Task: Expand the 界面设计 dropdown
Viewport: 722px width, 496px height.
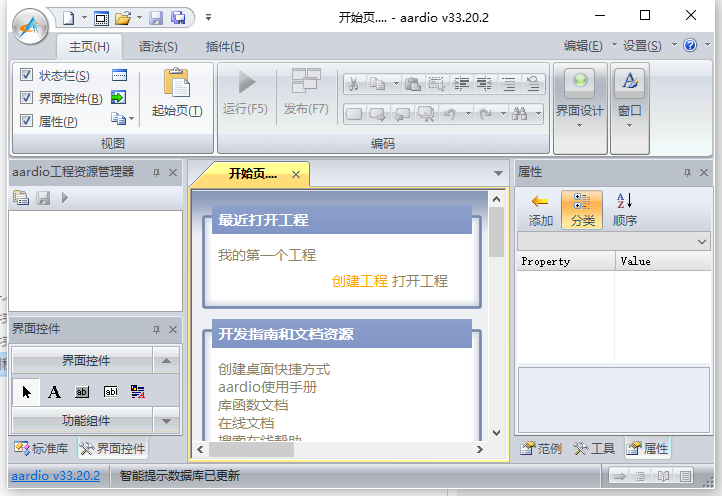Action: tap(580, 126)
